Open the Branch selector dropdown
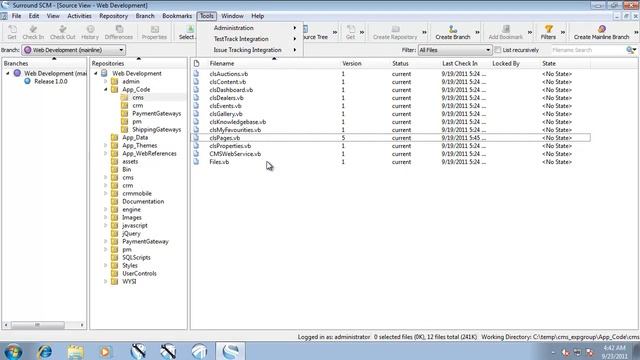Image resolution: width=640 pixels, height=360 pixels. coord(73,50)
